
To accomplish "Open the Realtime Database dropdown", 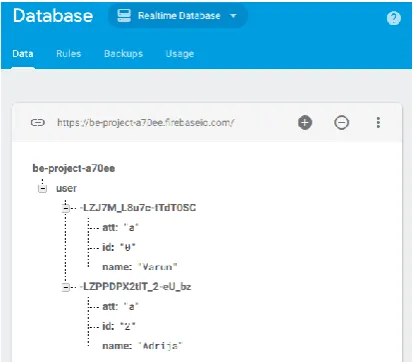I will tap(178, 16).
